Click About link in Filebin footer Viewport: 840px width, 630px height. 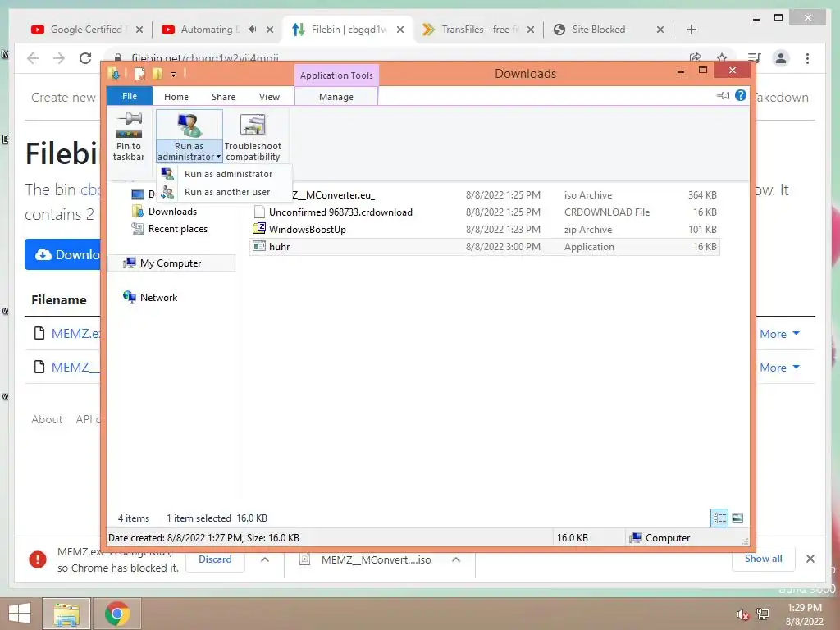click(x=47, y=419)
